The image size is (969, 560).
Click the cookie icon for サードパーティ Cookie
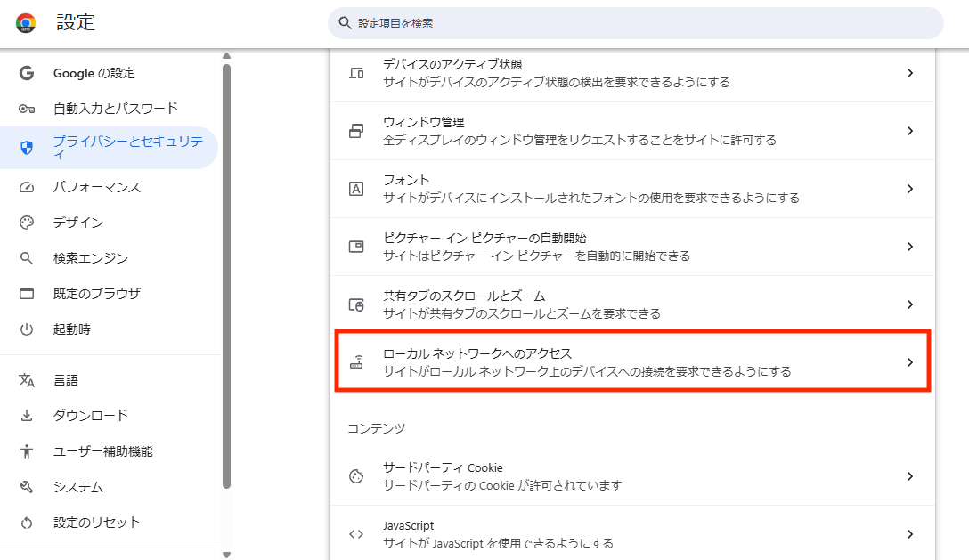point(356,476)
